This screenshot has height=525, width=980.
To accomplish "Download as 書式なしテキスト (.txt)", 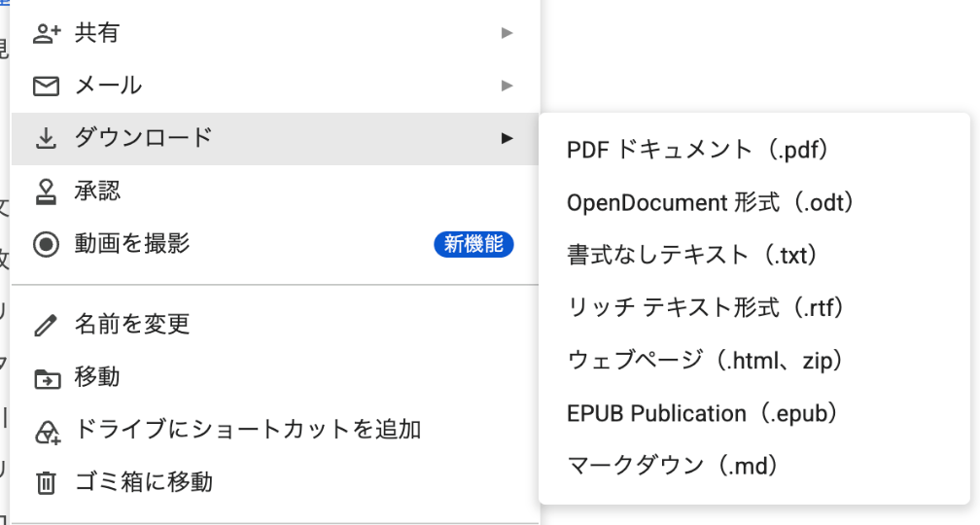I will tap(754, 255).
